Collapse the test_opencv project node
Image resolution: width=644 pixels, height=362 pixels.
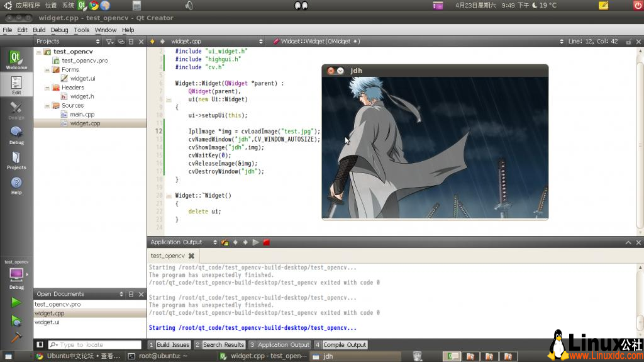38,52
